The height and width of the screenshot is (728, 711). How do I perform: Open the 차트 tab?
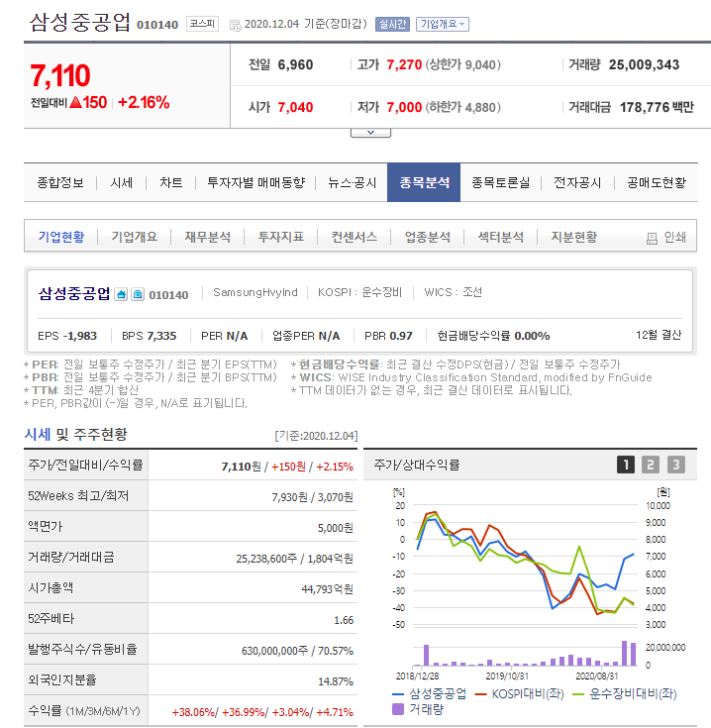click(x=170, y=182)
